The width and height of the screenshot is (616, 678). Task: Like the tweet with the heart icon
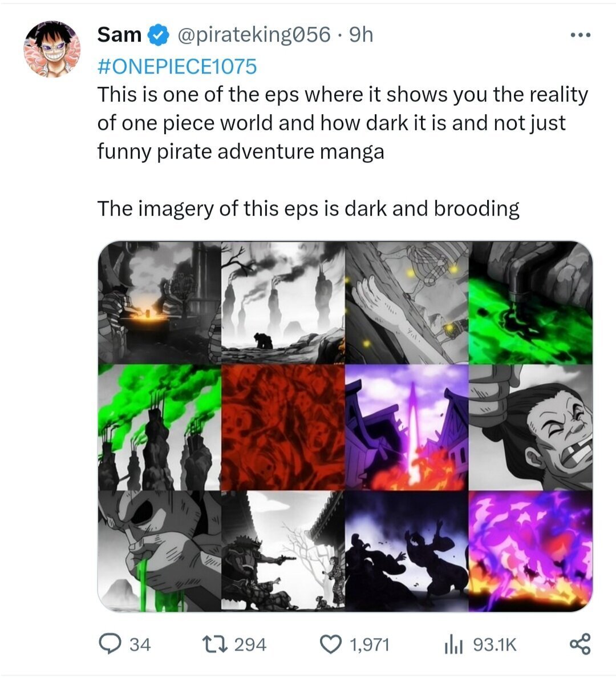pos(329,644)
